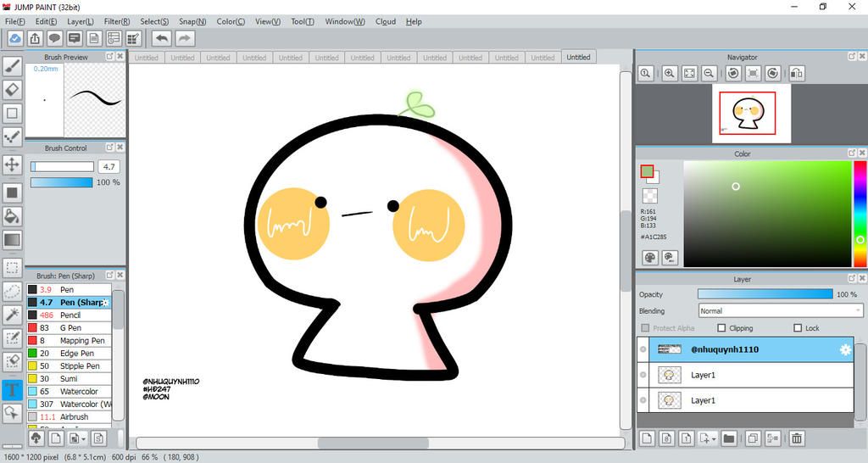The image size is (868, 463).
Task: Toggle visibility of the bottom Layer1
Action: 643,400
